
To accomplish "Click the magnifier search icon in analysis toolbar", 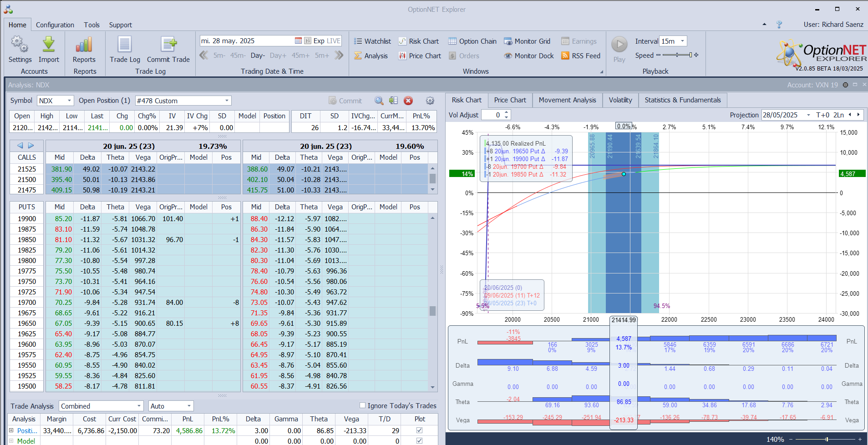I will (x=379, y=101).
